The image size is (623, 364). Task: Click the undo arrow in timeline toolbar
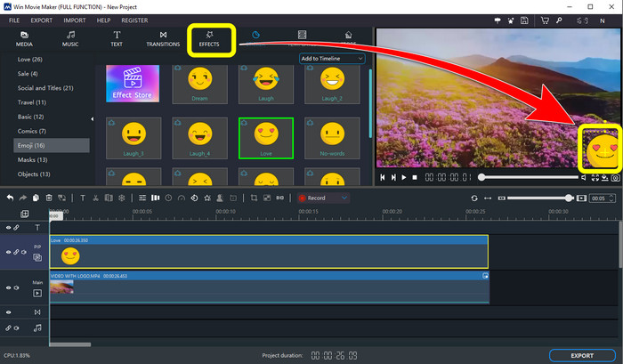[x=10, y=198]
